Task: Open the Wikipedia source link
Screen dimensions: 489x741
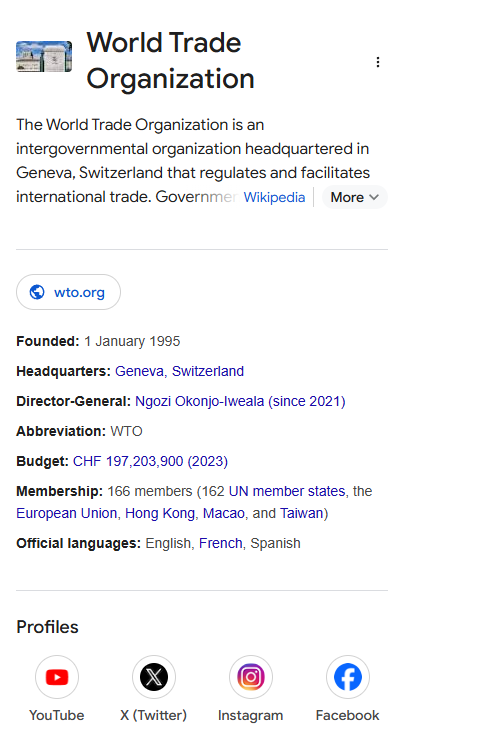Action: (x=275, y=197)
